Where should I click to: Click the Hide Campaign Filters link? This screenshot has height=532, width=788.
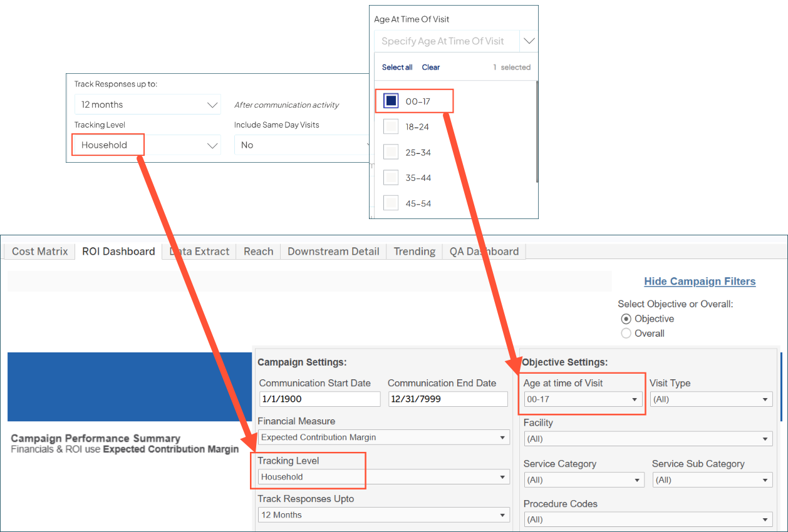700,281
